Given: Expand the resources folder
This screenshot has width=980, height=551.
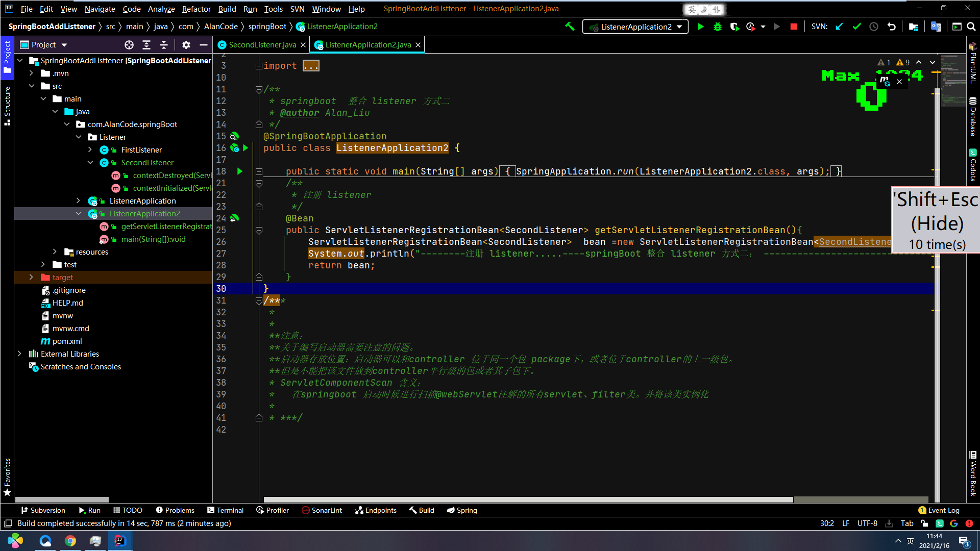Looking at the screenshot, I should pos(55,252).
